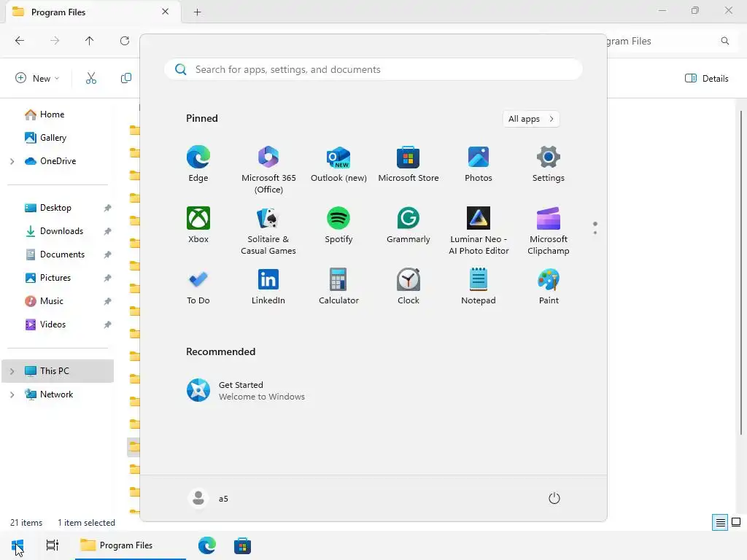Switch to details list view
This screenshot has height=560, width=747.
pos(720,522)
